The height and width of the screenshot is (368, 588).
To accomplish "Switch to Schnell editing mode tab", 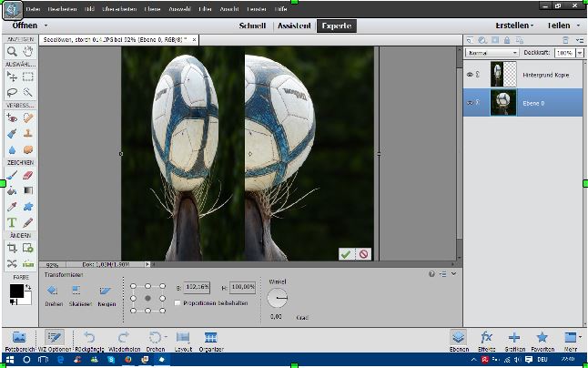I will 252,26.
